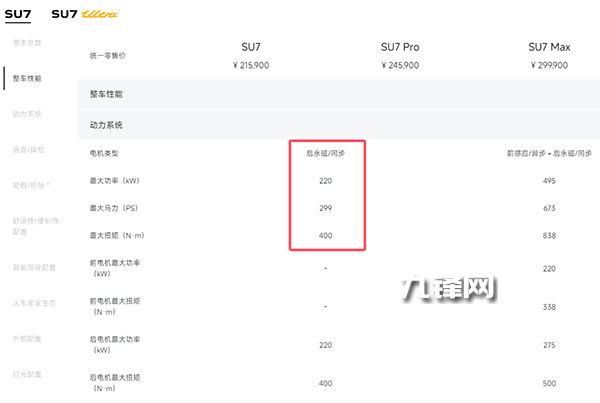Switch to the SU7 model tab
This screenshot has width=600, height=403.
[x=20, y=14]
